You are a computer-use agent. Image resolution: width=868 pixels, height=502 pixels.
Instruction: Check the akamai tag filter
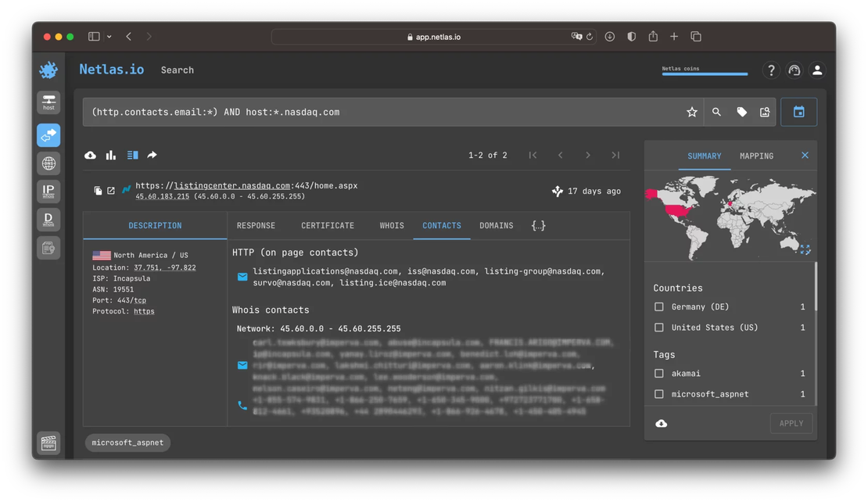(x=659, y=373)
